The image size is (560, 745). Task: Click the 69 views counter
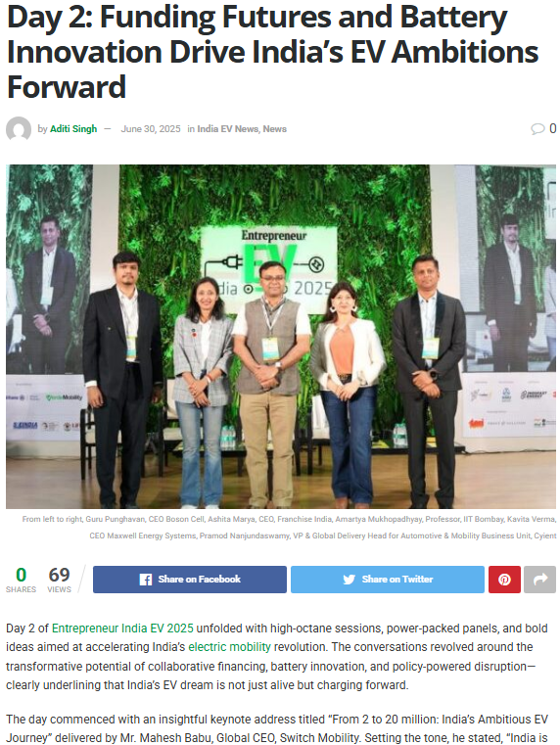pyautogui.click(x=59, y=580)
